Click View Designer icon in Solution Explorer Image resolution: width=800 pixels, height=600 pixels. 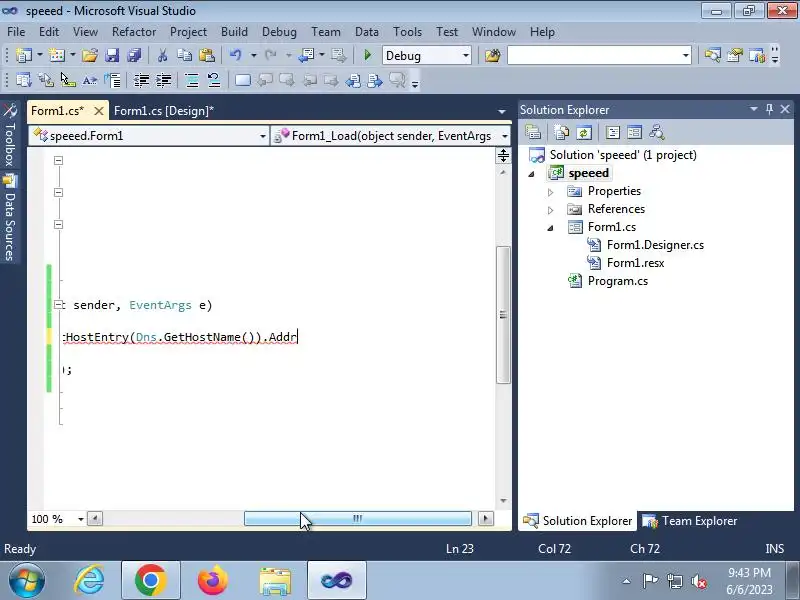point(635,133)
